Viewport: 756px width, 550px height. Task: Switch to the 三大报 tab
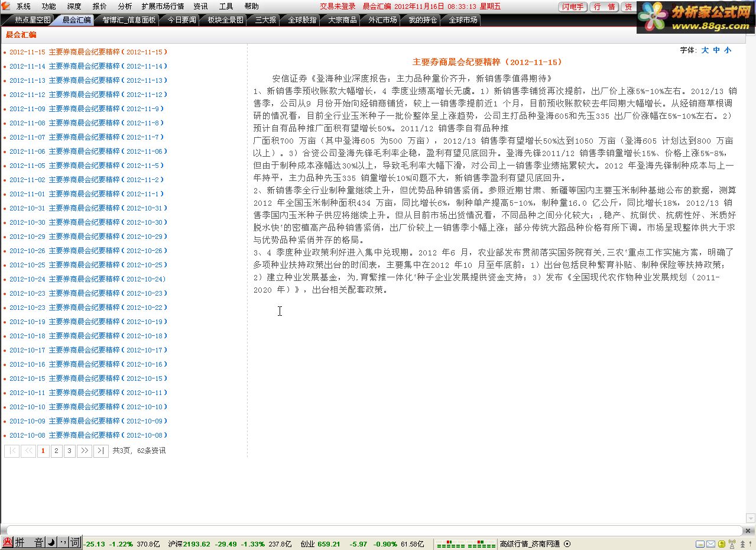click(265, 20)
